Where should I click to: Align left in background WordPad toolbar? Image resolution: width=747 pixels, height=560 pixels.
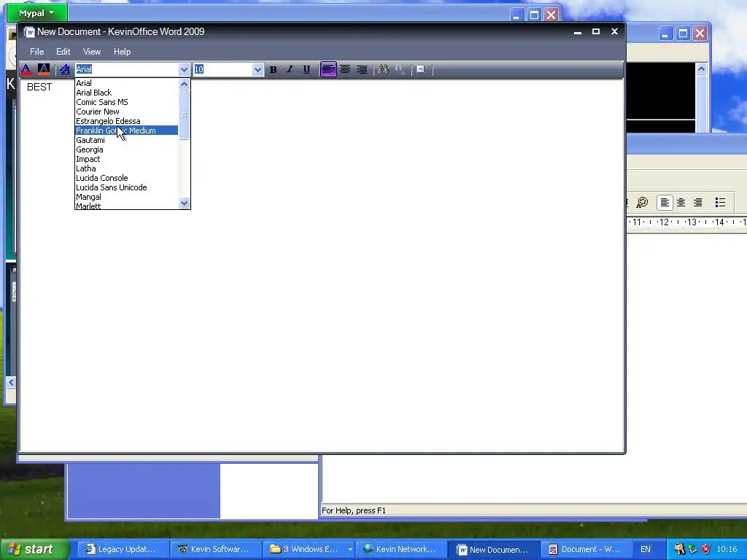tap(665, 203)
